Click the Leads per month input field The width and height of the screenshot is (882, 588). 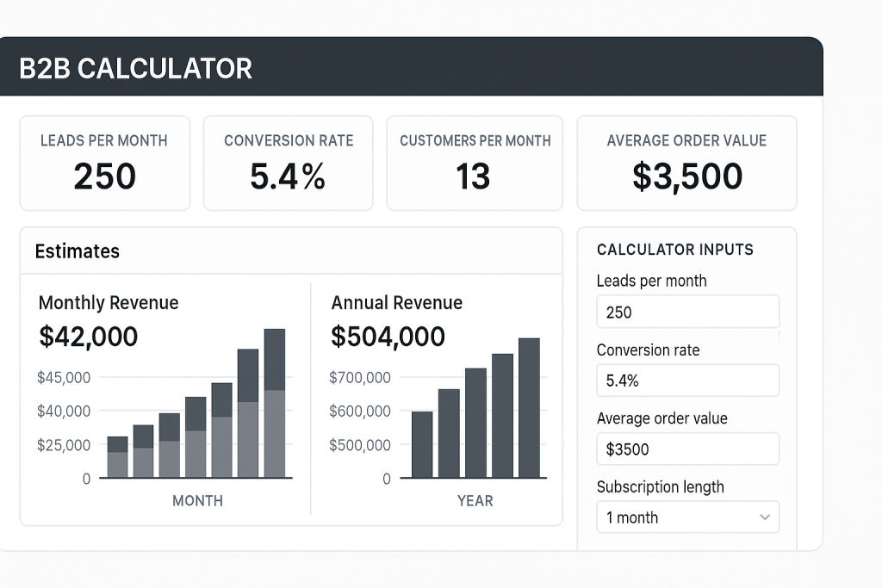coord(687,312)
